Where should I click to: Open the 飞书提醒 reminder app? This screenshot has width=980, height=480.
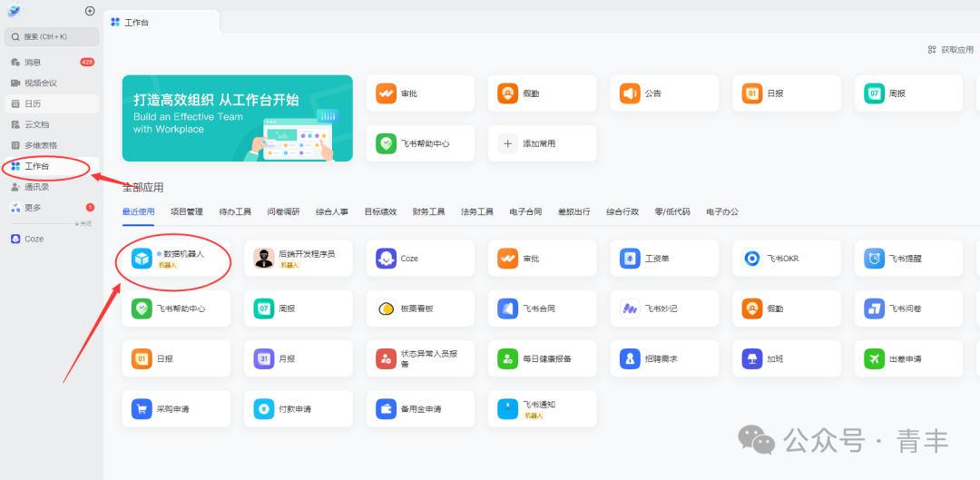point(908,258)
